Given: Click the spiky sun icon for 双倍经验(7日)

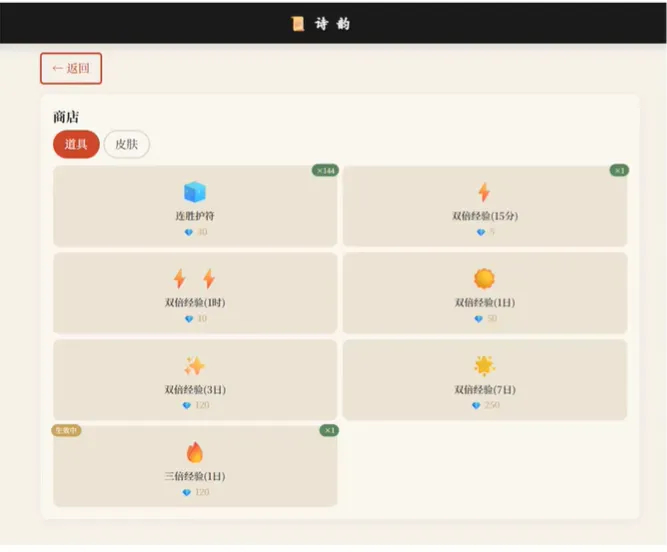Looking at the screenshot, I should point(484,366).
